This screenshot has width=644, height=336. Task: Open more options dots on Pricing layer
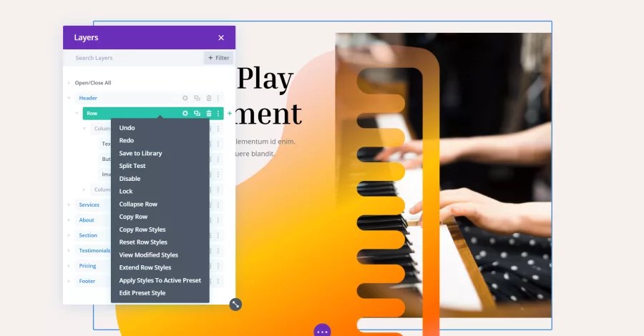coord(218,266)
